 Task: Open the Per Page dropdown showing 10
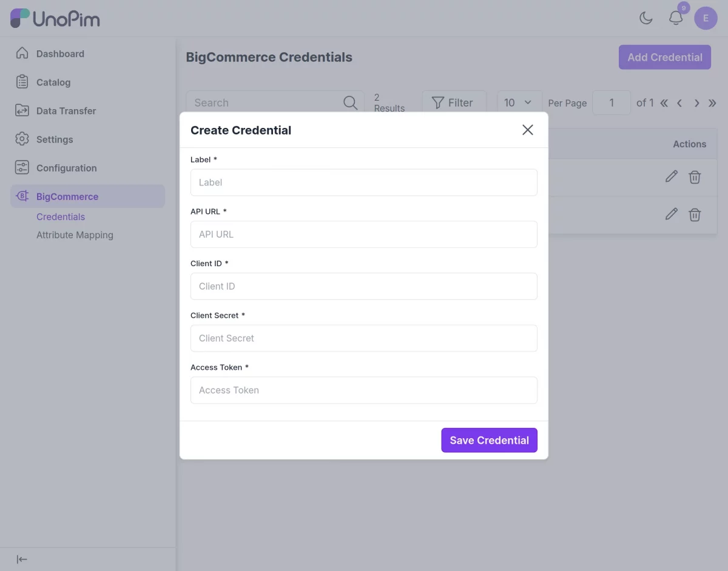click(x=519, y=102)
